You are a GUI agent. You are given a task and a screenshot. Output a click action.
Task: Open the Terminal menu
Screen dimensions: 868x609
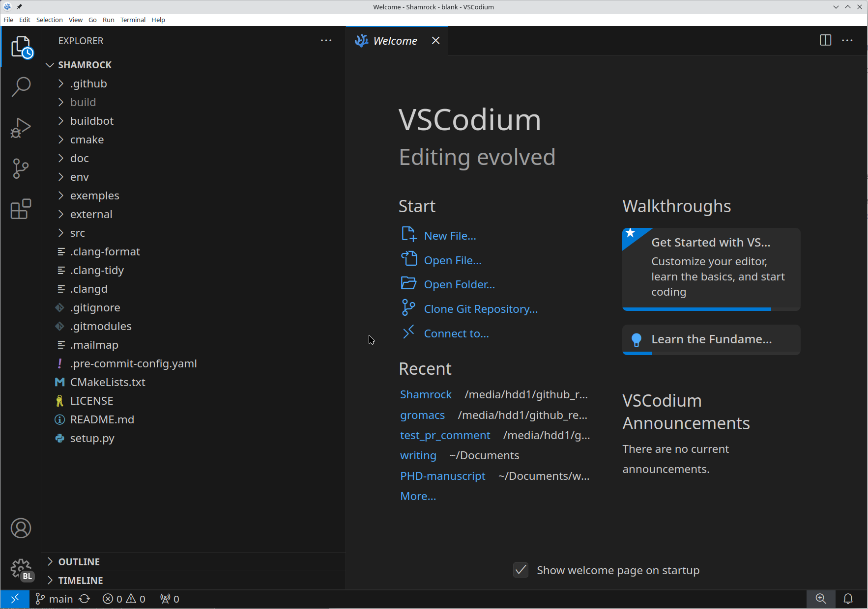[133, 20]
